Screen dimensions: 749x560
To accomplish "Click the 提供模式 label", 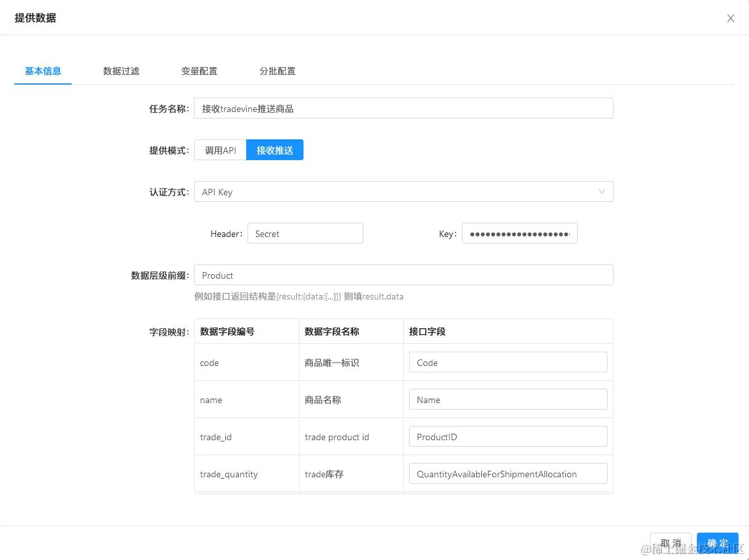I will [x=169, y=150].
